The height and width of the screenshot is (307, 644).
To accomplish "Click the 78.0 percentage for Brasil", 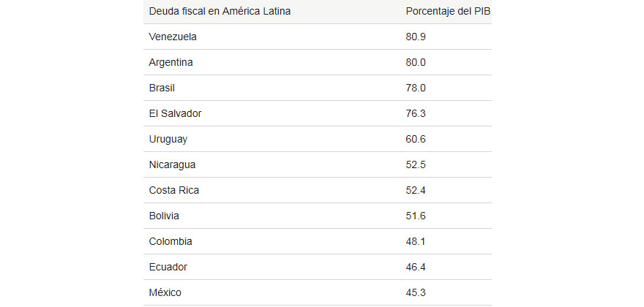I will [416, 88].
